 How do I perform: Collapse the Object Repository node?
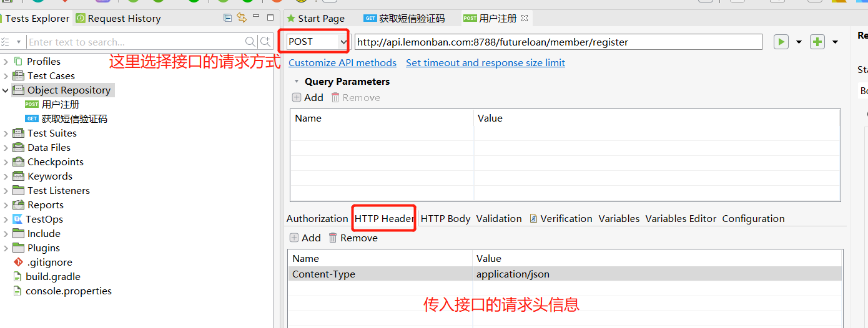6,90
